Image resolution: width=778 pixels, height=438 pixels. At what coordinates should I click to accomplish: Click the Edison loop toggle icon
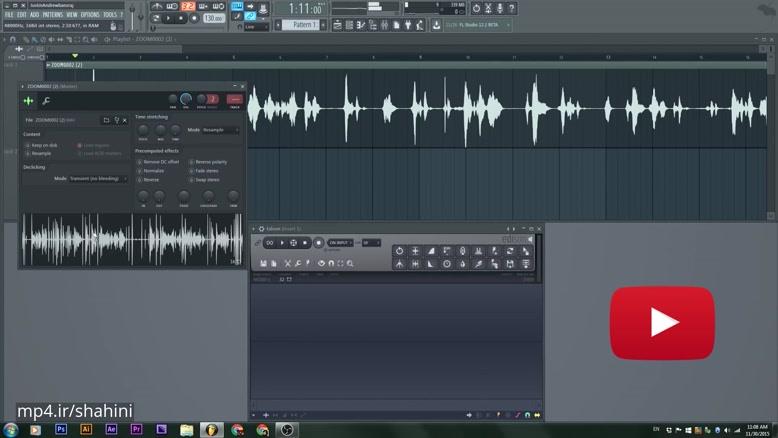270,242
